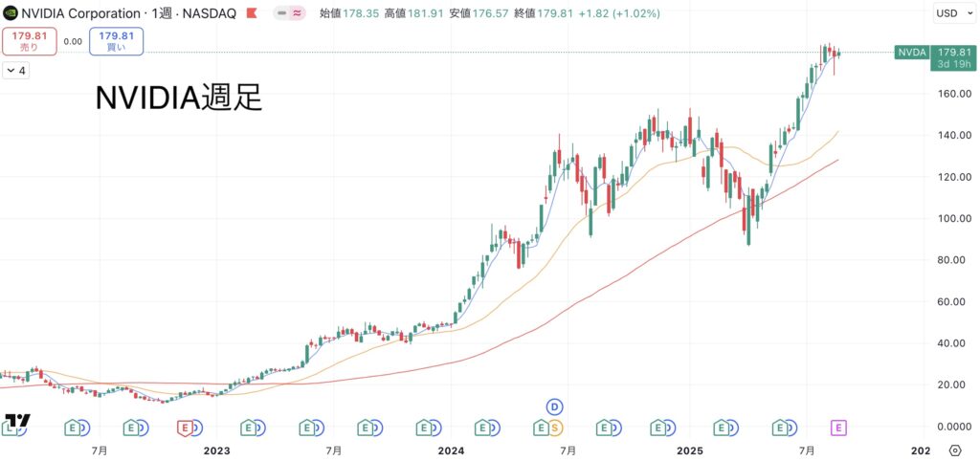
Task: Toggle the pink approximate-sign indicator in the pill
Action: pos(297,13)
